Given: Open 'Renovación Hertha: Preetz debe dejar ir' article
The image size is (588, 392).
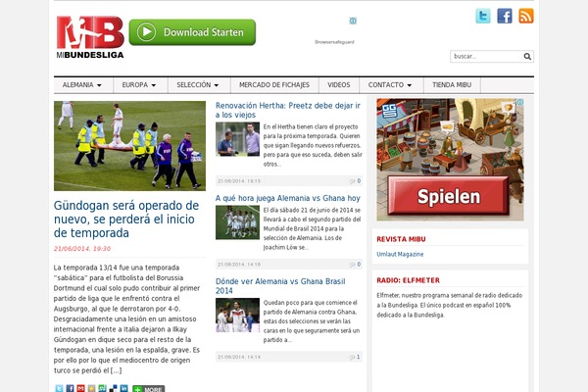Looking at the screenshot, I should [287, 111].
